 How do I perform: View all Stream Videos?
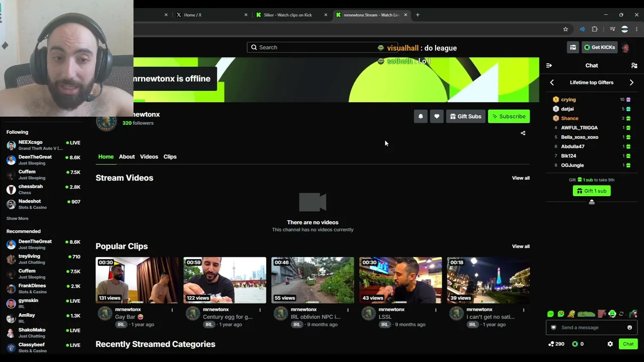pyautogui.click(x=521, y=178)
